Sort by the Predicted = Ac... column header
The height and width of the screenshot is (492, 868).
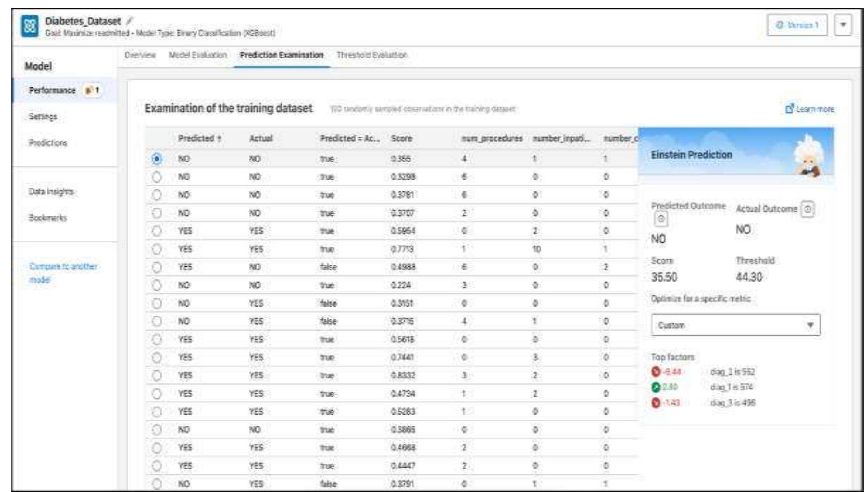[350, 138]
